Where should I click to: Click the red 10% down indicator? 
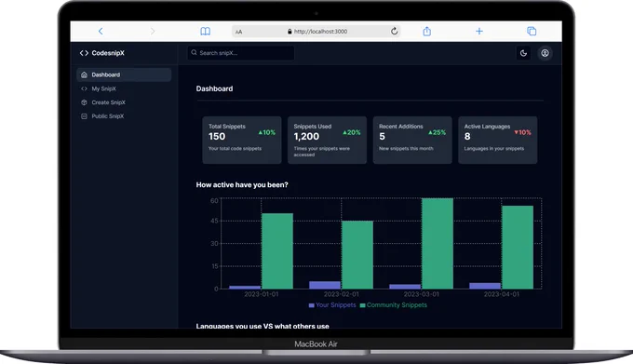(522, 132)
